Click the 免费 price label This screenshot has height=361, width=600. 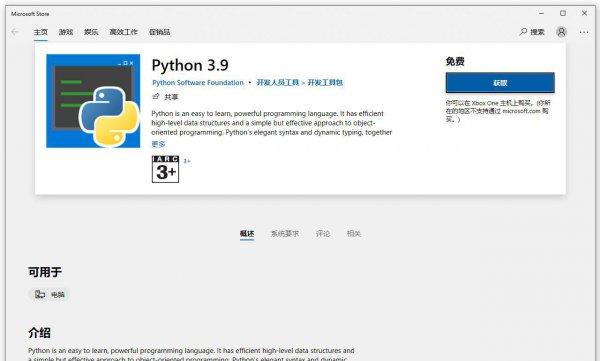[455, 62]
